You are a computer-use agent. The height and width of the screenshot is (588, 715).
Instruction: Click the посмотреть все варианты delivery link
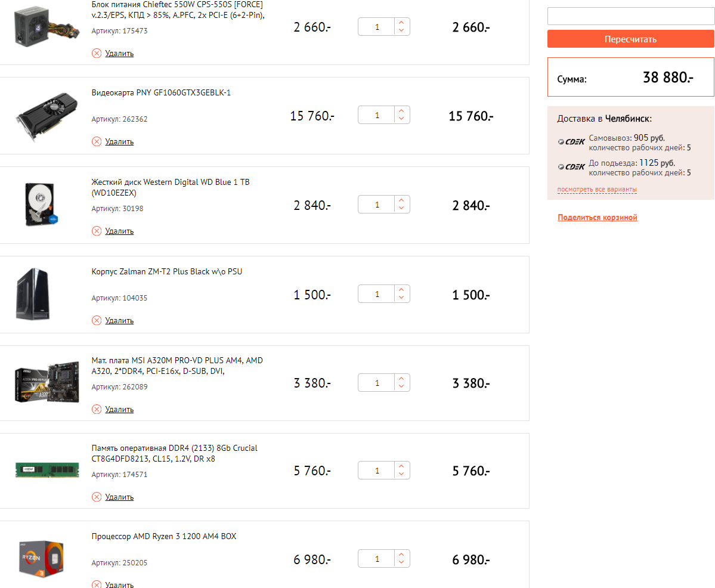(x=597, y=190)
